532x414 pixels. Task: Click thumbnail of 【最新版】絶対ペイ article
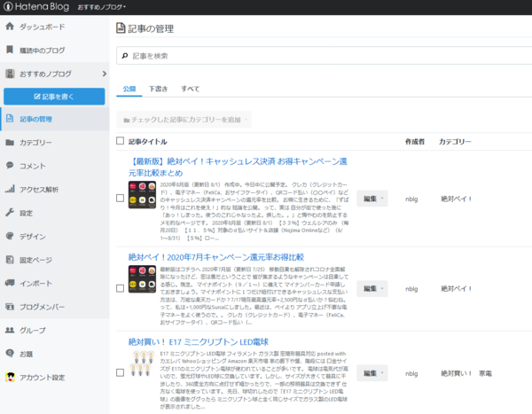[x=142, y=194]
